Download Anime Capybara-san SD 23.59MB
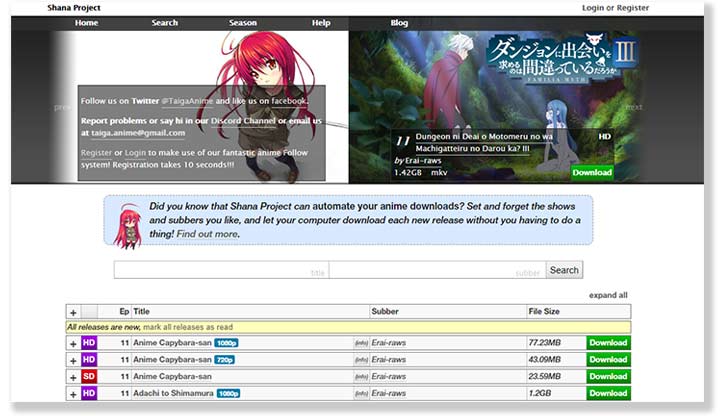Screen dimensions: 720x416 coord(608,377)
